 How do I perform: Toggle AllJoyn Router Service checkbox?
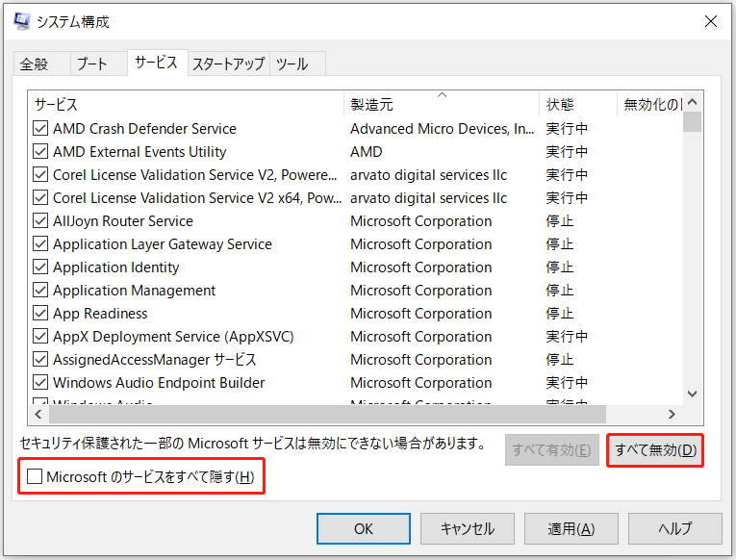coord(40,221)
